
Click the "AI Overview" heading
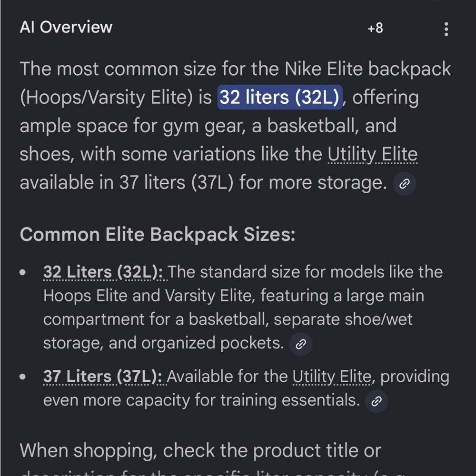tap(65, 27)
